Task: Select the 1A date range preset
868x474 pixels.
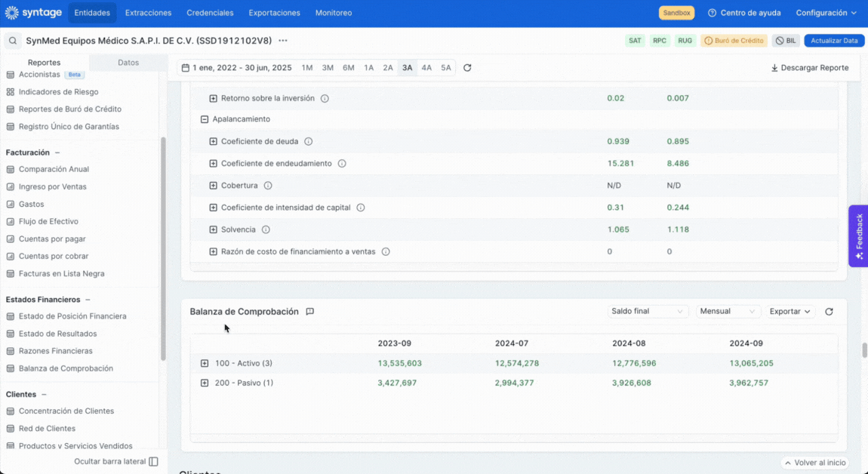Action: (368, 68)
